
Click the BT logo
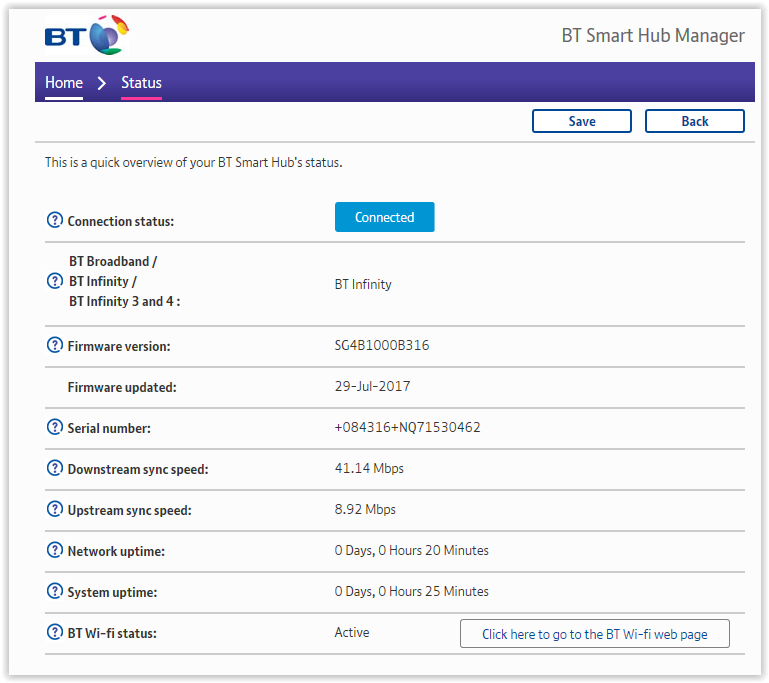86,35
